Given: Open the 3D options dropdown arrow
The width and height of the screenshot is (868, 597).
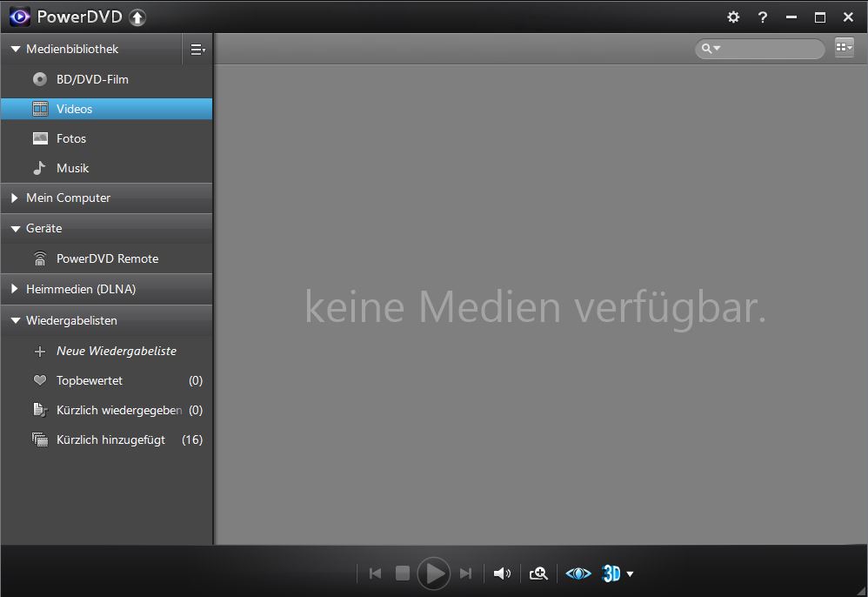Looking at the screenshot, I should click(630, 574).
